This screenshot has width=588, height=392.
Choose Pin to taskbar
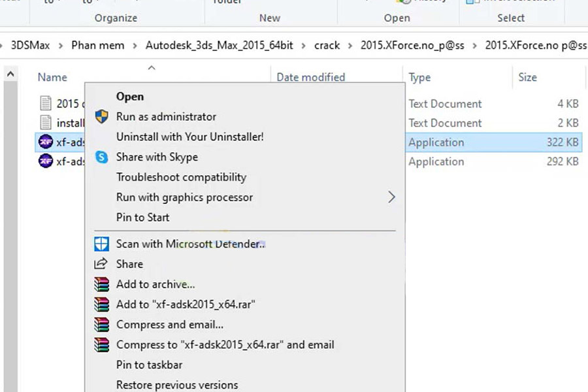point(149,365)
